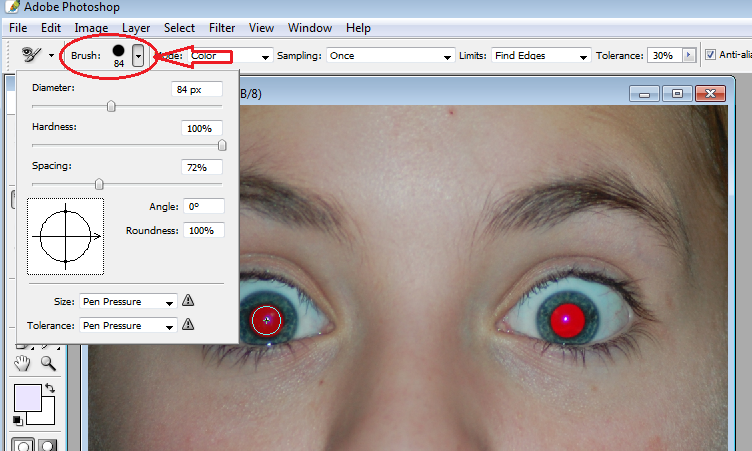Click the warning icon beside Size dropdown
Image resolution: width=752 pixels, height=451 pixels.
pyautogui.click(x=188, y=301)
